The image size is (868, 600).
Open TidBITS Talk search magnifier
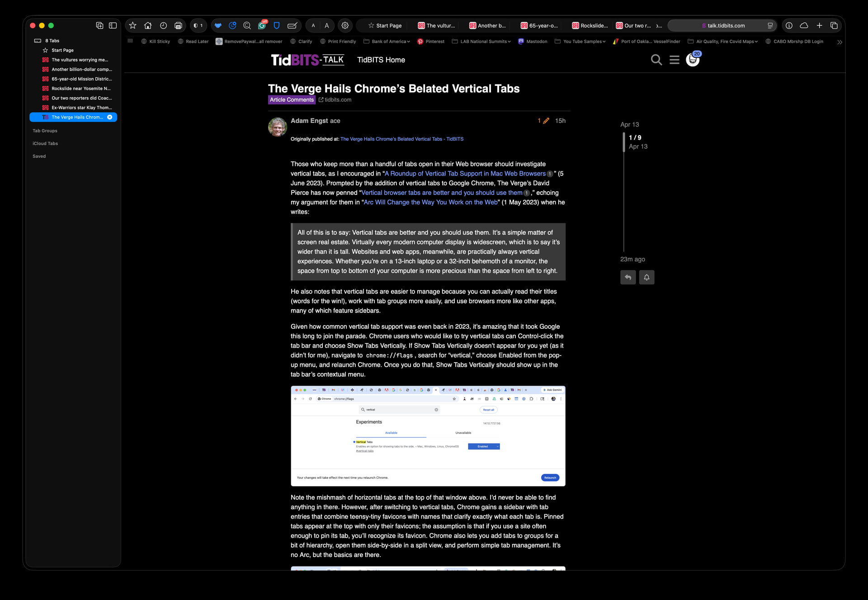656,60
